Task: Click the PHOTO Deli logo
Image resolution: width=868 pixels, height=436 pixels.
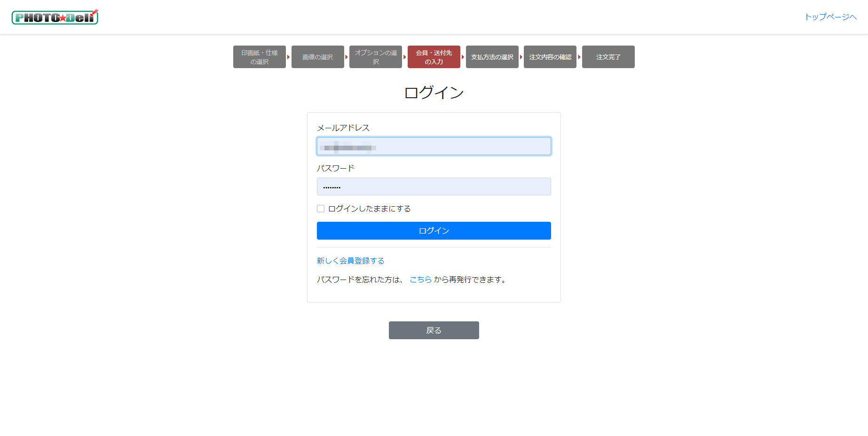Action: 55,17
